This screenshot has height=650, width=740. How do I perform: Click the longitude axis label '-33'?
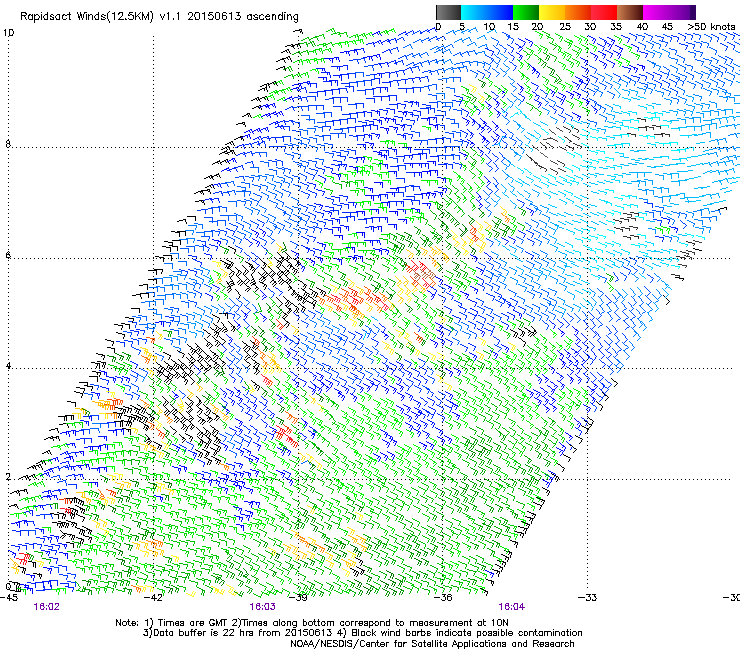click(x=588, y=598)
